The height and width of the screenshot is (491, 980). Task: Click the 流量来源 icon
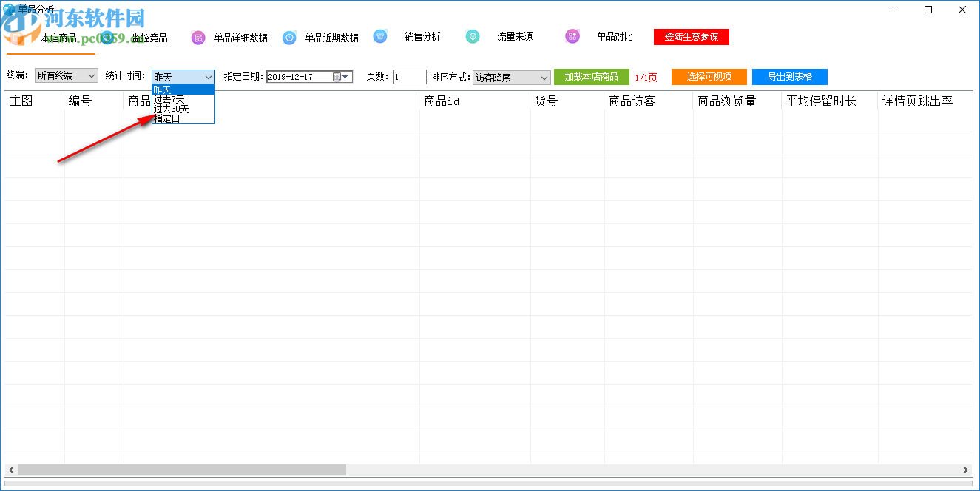click(473, 36)
